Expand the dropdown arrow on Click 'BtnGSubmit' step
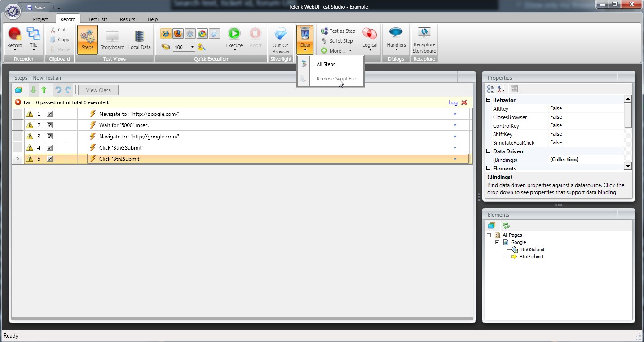Viewport: 644px width, 342px height. tap(455, 148)
